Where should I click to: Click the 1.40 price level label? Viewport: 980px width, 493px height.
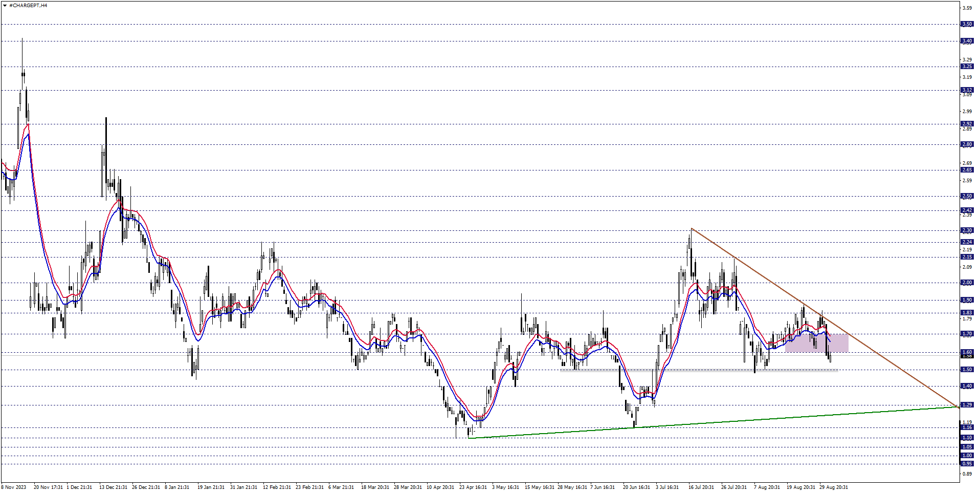click(x=967, y=387)
